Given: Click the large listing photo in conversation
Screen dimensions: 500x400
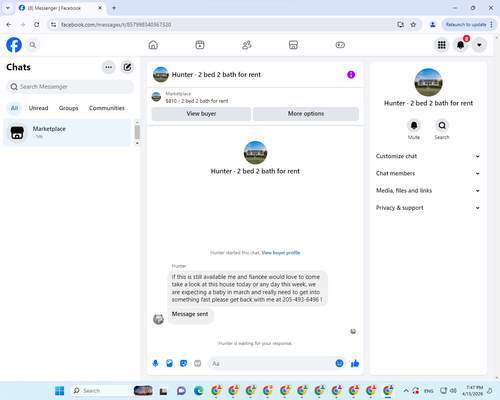Looking at the screenshot, I should tap(255, 153).
